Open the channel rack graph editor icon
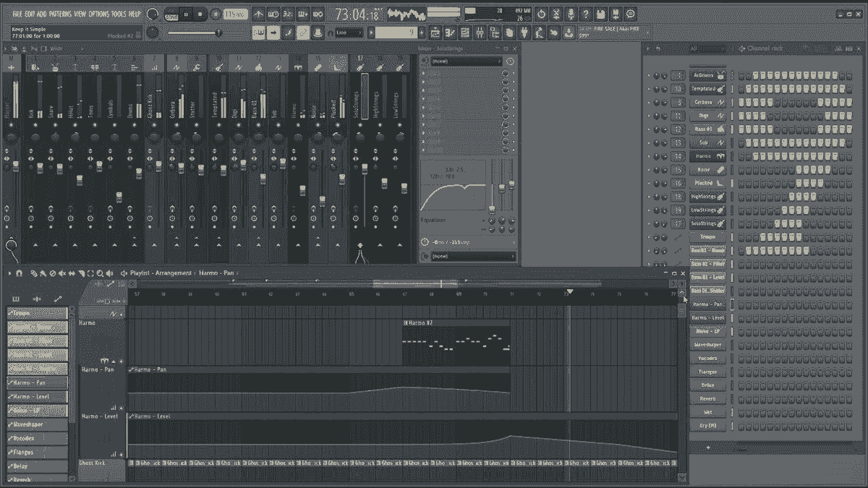 click(838, 48)
